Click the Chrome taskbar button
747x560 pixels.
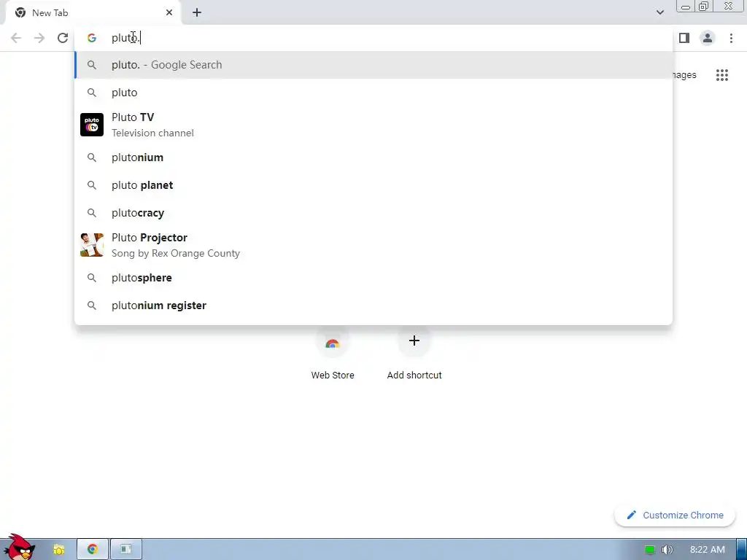point(93,550)
